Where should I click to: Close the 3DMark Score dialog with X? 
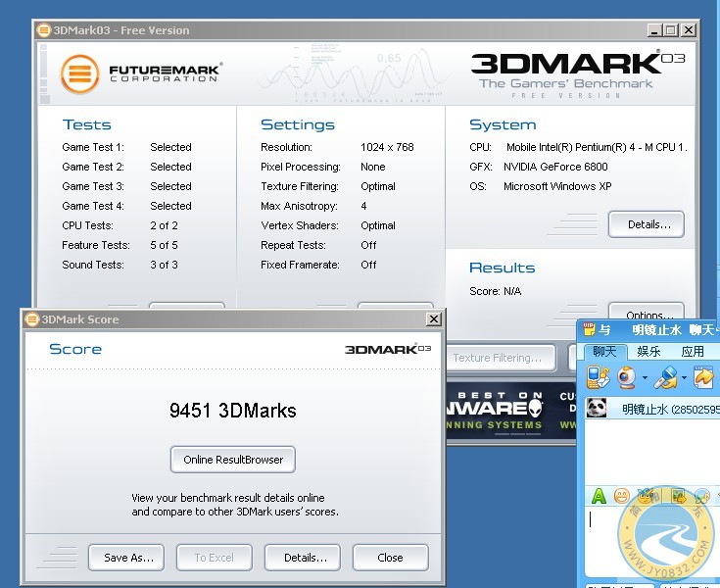click(x=433, y=318)
